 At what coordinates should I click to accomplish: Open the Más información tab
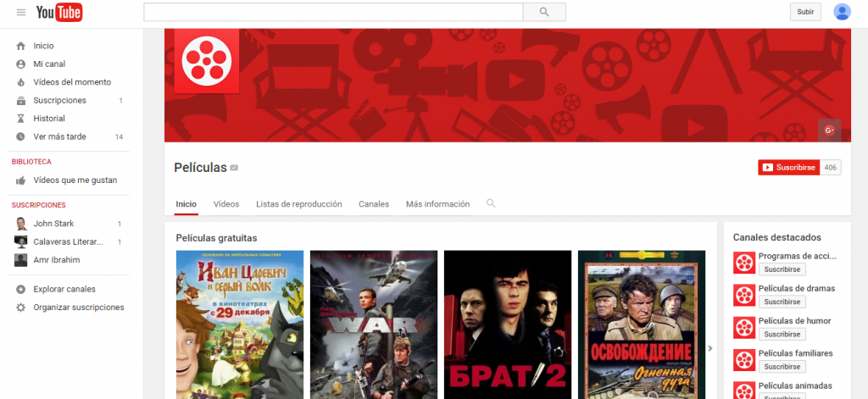click(438, 204)
